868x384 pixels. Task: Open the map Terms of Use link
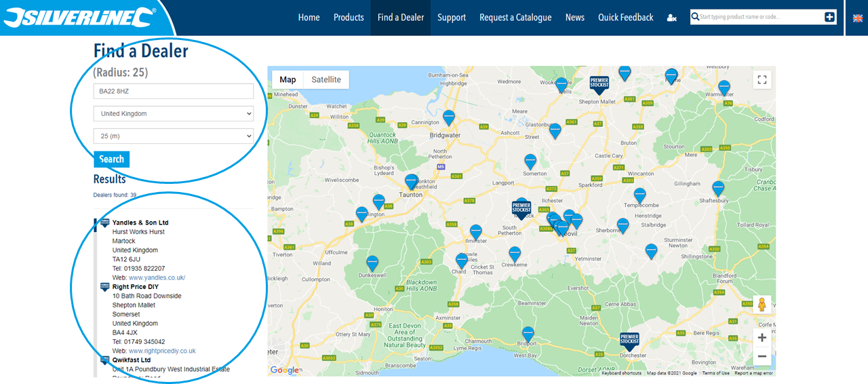tap(716, 373)
